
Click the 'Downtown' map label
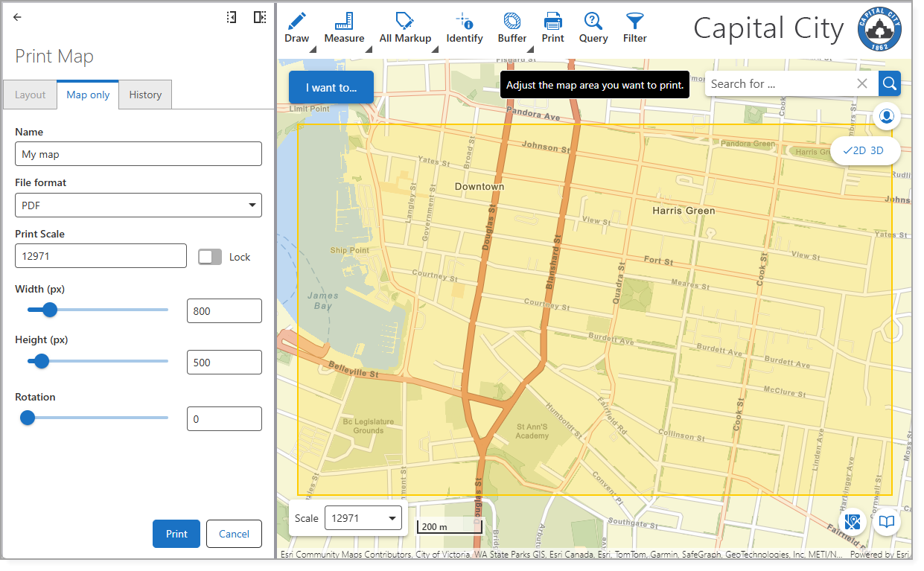click(x=479, y=186)
